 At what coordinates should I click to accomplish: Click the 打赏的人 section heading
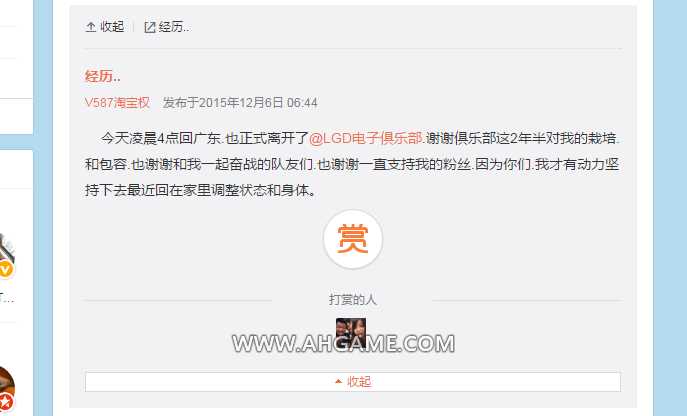(x=353, y=300)
